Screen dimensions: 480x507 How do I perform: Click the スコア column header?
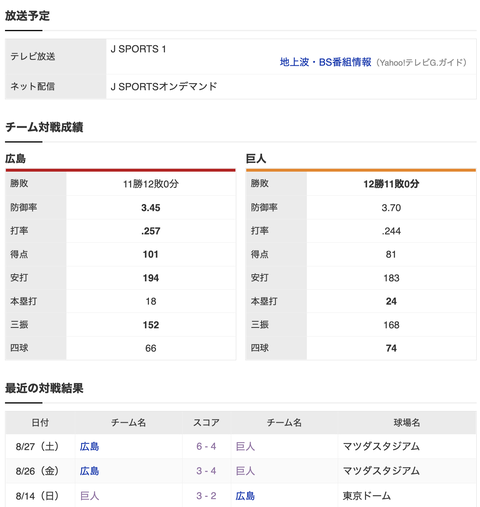[x=206, y=423]
